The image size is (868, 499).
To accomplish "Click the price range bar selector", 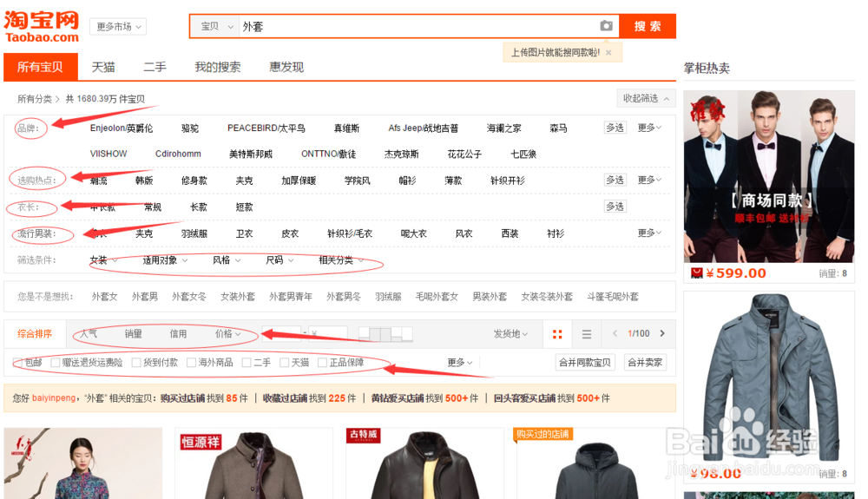I will click(385, 333).
